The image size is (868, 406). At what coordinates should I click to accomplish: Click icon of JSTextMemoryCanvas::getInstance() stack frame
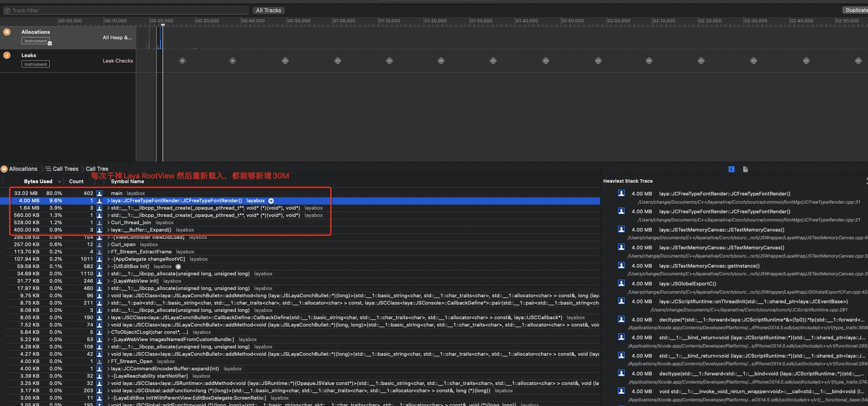pos(621,265)
